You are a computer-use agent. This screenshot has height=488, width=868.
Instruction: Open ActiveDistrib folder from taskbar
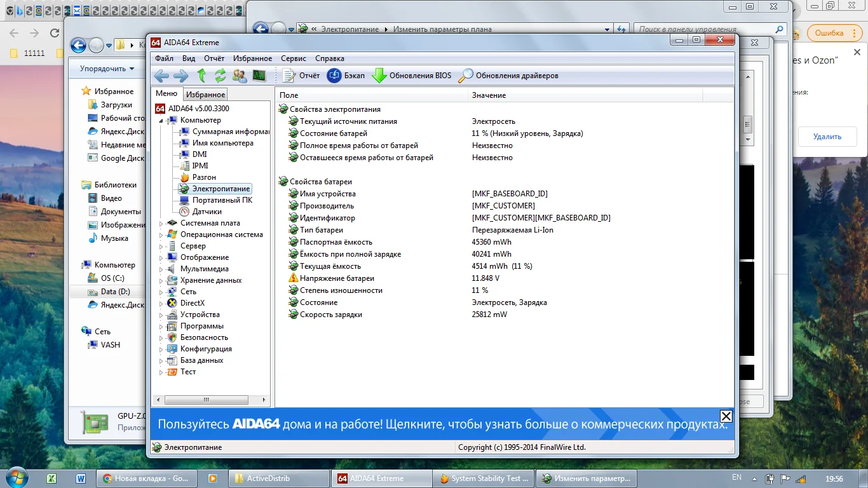(278, 478)
